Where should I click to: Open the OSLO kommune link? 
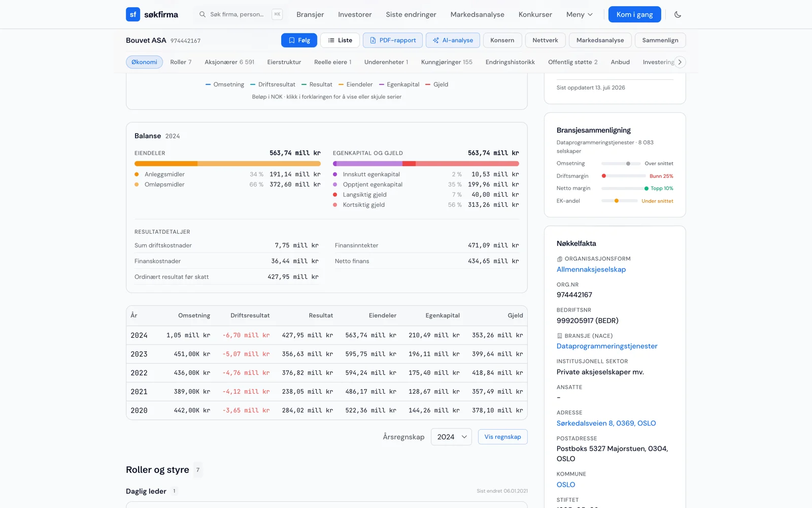(x=566, y=485)
